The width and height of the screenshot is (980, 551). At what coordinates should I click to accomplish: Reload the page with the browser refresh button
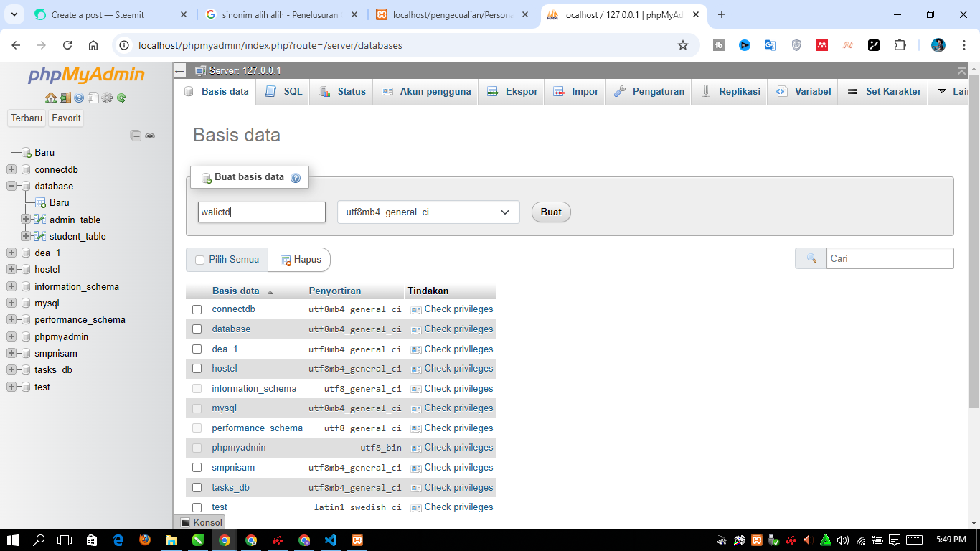[67, 45]
